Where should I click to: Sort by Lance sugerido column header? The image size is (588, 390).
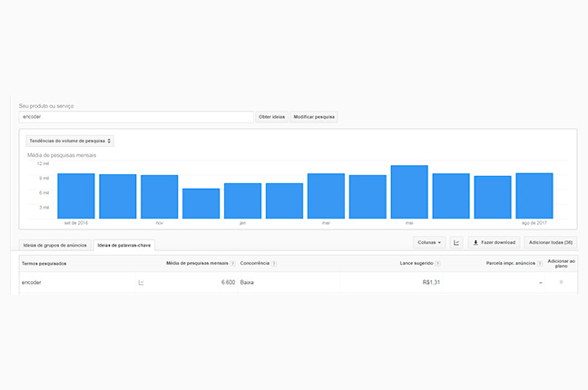click(416, 263)
